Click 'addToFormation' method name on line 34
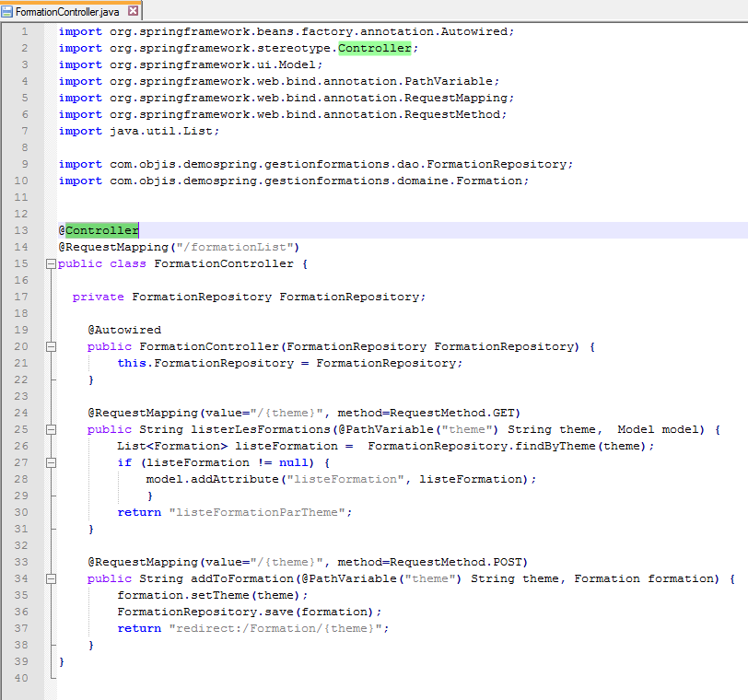The height and width of the screenshot is (700, 748). pyautogui.click(x=242, y=579)
